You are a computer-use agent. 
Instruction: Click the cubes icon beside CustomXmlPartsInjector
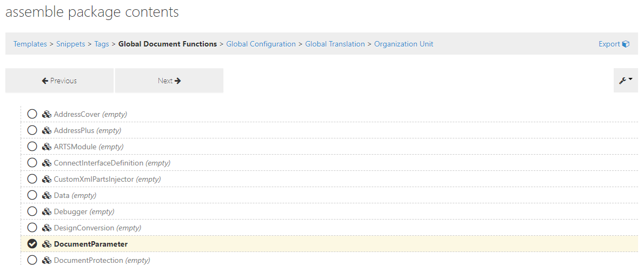coord(47,179)
